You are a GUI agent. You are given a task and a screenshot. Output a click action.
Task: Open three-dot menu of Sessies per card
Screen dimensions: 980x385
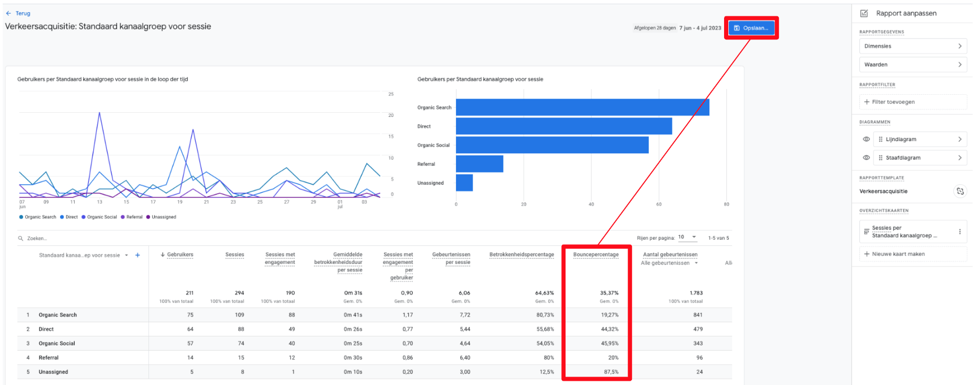point(960,232)
